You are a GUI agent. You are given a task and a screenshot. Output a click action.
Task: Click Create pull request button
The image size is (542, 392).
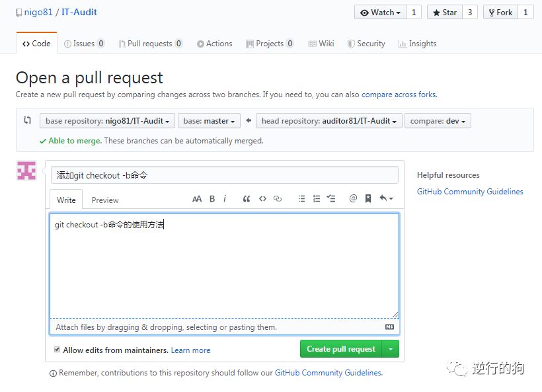[341, 349]
